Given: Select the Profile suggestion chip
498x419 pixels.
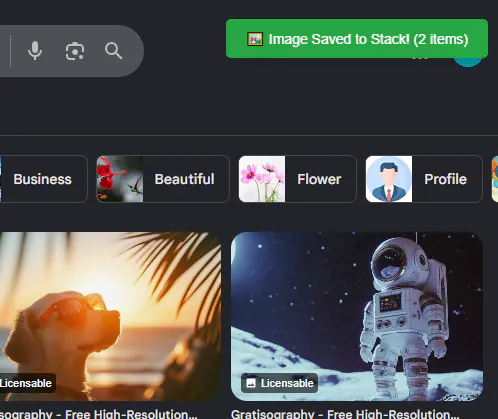Looking at the screenshot, I should point(424,179).
